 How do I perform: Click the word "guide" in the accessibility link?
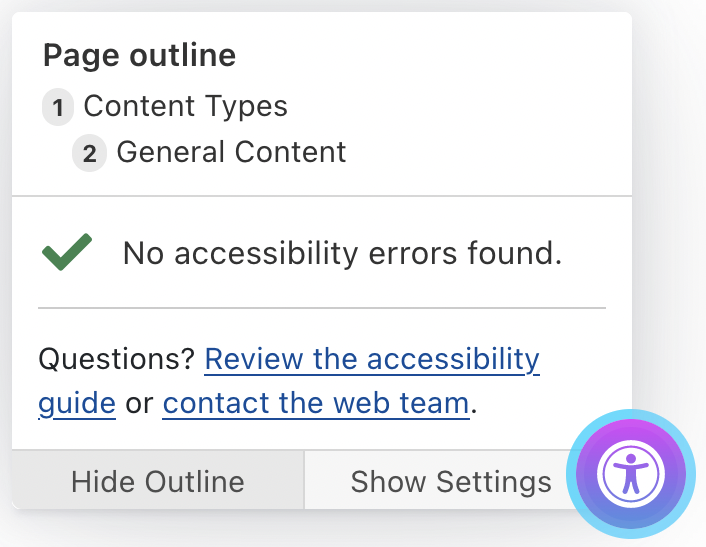[77, 404]
